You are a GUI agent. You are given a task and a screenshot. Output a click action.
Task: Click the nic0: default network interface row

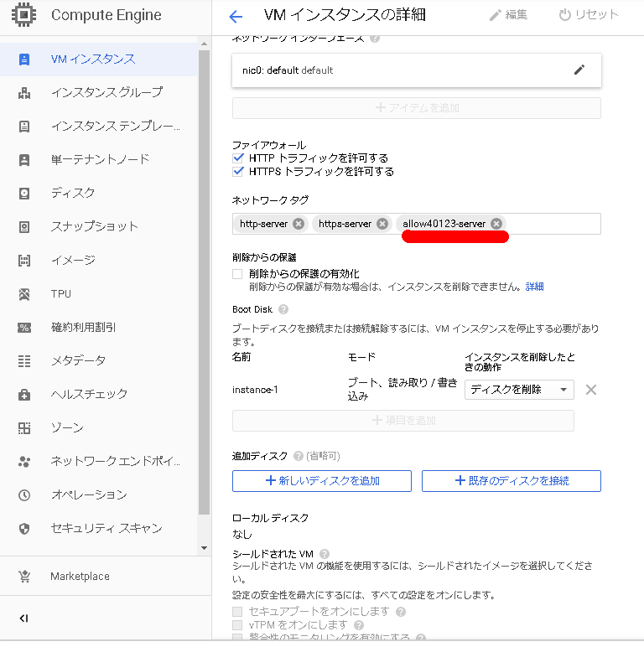coord(416,70)
